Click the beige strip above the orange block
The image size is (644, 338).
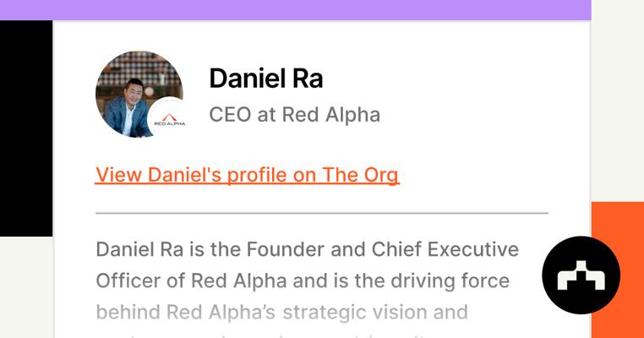(617, 101)
